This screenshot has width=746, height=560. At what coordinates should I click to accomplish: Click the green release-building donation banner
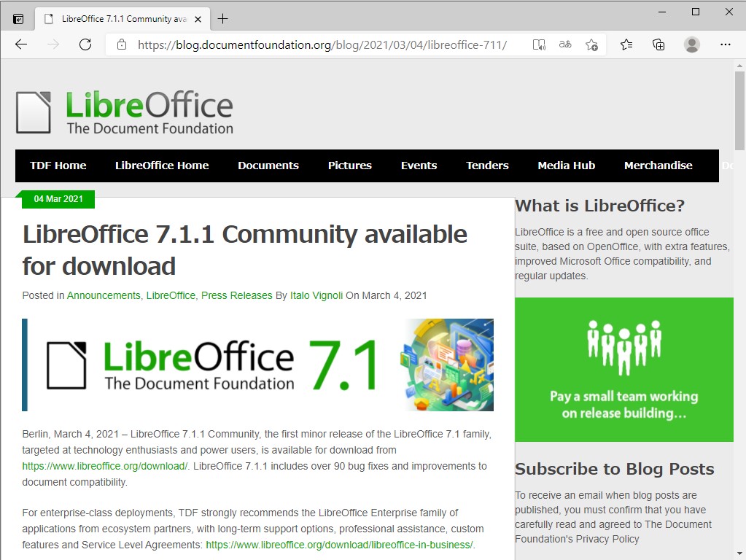624,369
